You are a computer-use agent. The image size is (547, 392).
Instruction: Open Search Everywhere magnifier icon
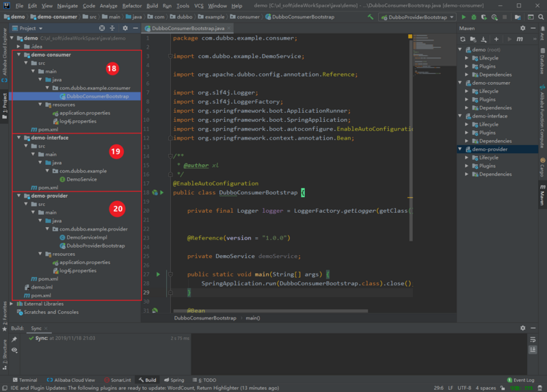click(539, 16)
